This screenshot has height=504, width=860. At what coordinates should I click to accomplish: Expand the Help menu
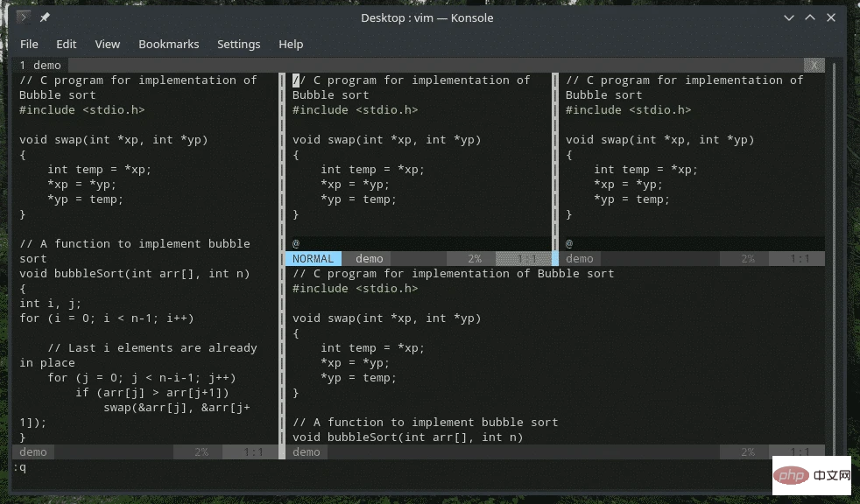291,44
